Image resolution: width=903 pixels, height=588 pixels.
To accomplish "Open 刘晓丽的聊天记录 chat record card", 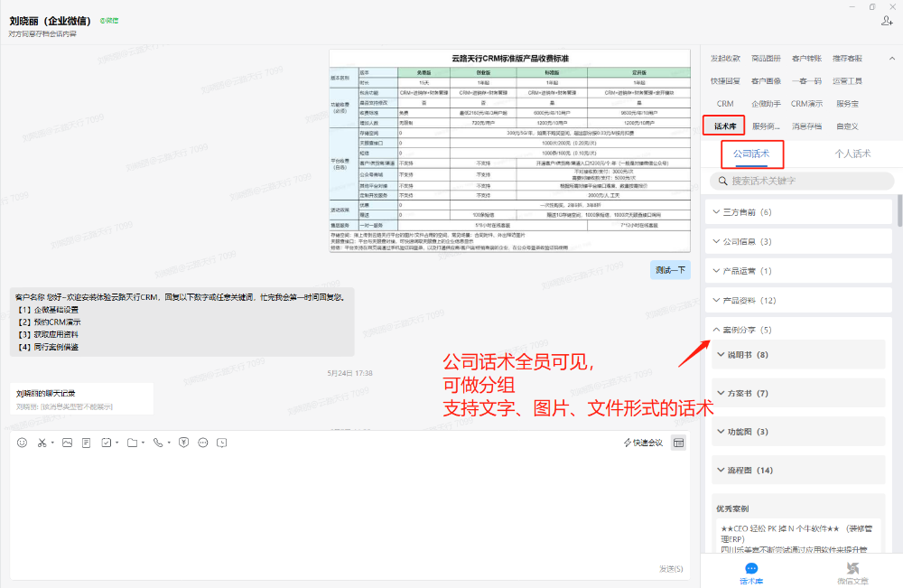I will (x=82, y=398).
